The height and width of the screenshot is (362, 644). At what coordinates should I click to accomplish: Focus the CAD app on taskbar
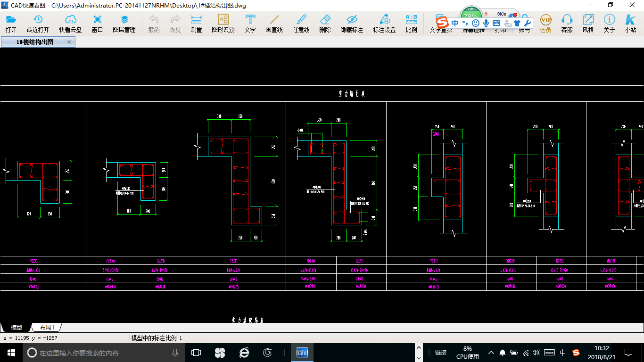[302, 353]
